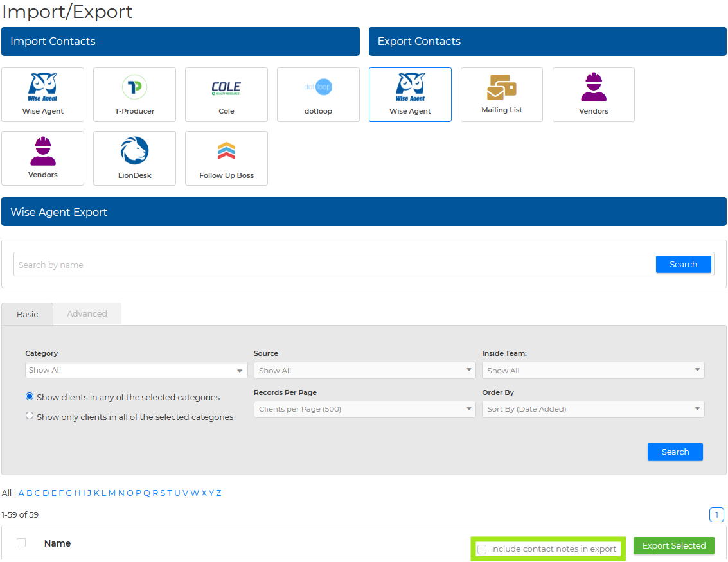Image resolution: width=728 pixels, height=562 pixels.
Task: Enable Include contact notes in export
Action: tap(482, 549)
